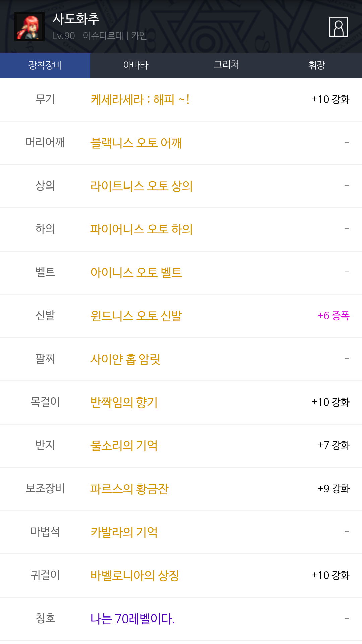Tap the 라이트니스 오토 상의 item

(x=141, y=186)
